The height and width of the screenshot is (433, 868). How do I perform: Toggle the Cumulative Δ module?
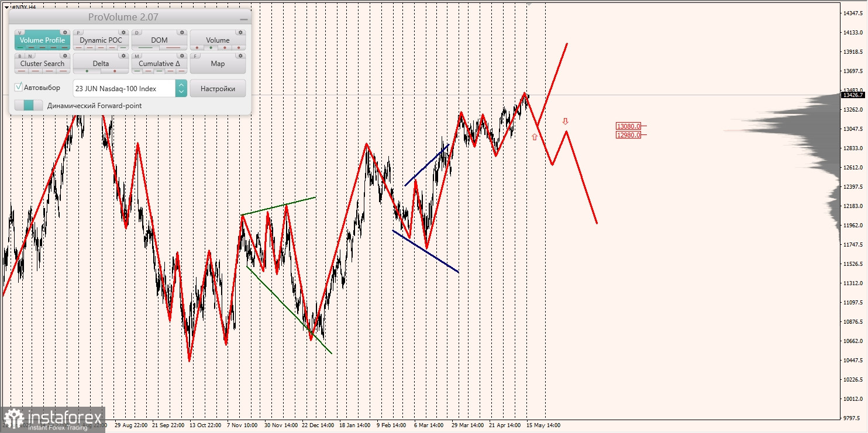click(159, 64)
